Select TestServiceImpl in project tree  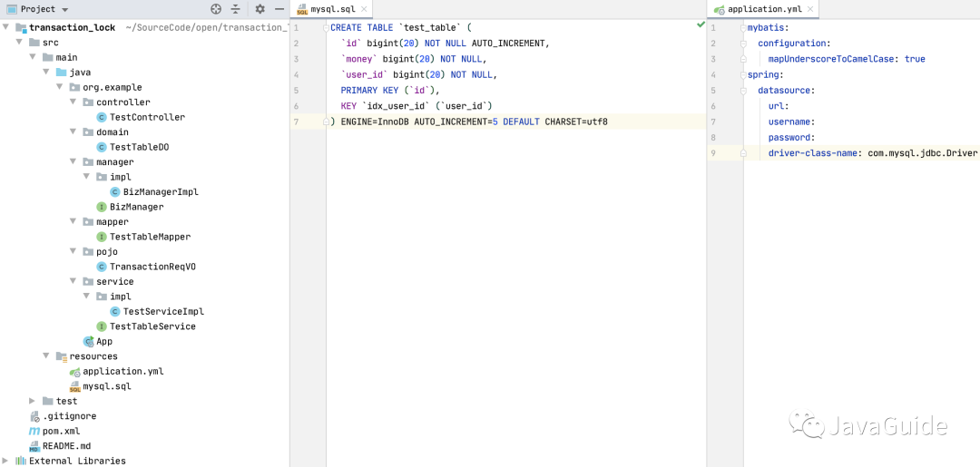tap(163, 312)
